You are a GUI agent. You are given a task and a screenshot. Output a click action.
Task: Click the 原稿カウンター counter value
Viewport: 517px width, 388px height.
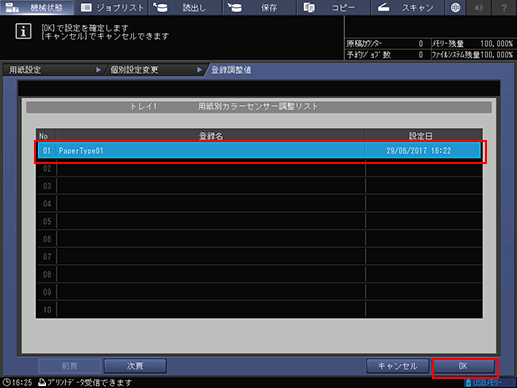(x=421, y=44)
